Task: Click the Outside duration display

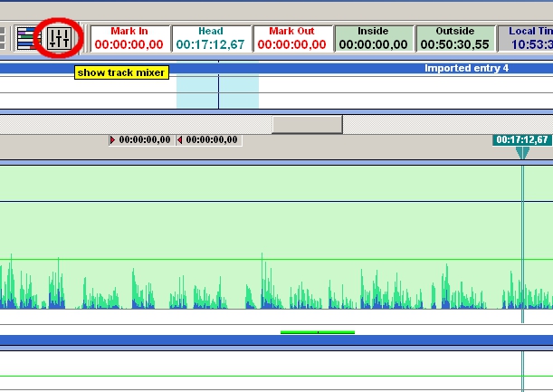Action: point(455,38)
